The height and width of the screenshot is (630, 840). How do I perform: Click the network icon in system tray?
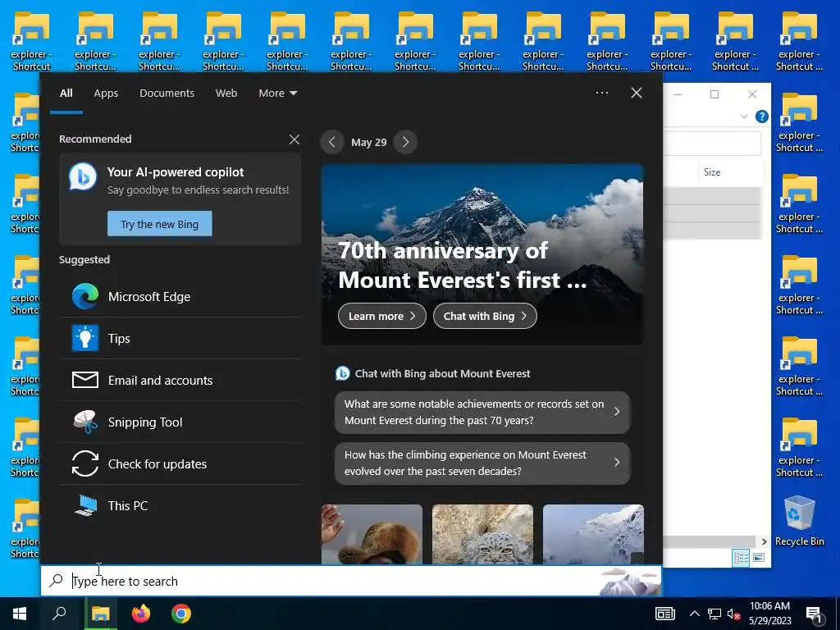pyautogui.click(x=714, y=614)
